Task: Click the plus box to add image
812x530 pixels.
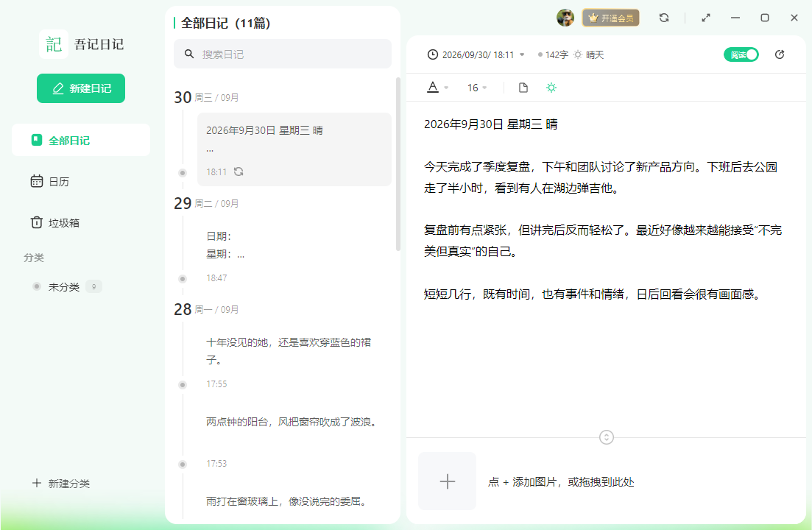Action: point(448,481)
